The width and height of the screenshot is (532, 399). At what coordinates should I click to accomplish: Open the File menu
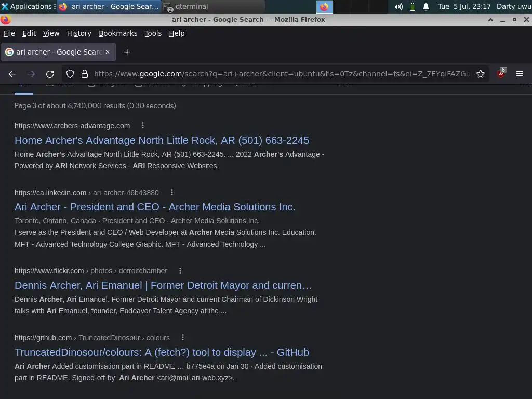point(9,33)
